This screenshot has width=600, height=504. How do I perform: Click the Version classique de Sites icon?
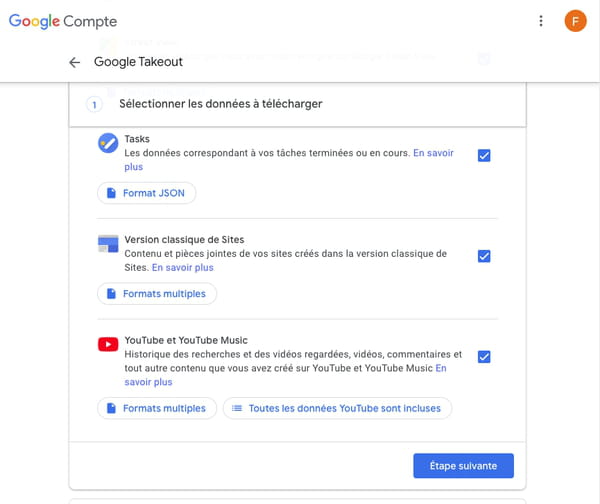coord(108,244)
